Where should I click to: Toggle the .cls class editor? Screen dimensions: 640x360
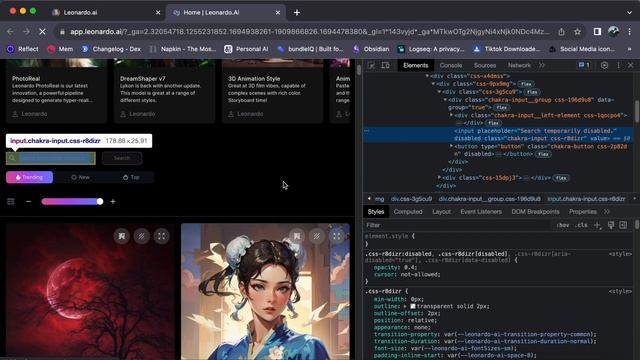[581, 225]
